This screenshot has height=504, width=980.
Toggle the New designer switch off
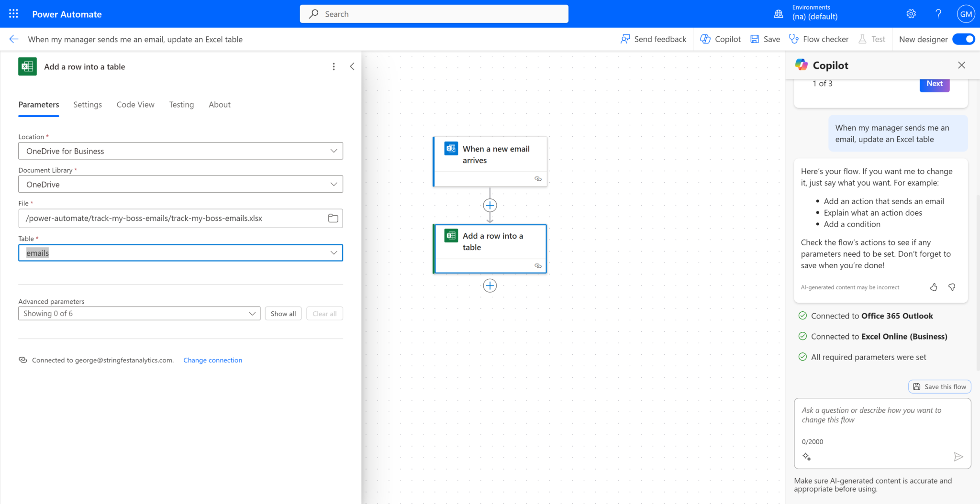963,39
